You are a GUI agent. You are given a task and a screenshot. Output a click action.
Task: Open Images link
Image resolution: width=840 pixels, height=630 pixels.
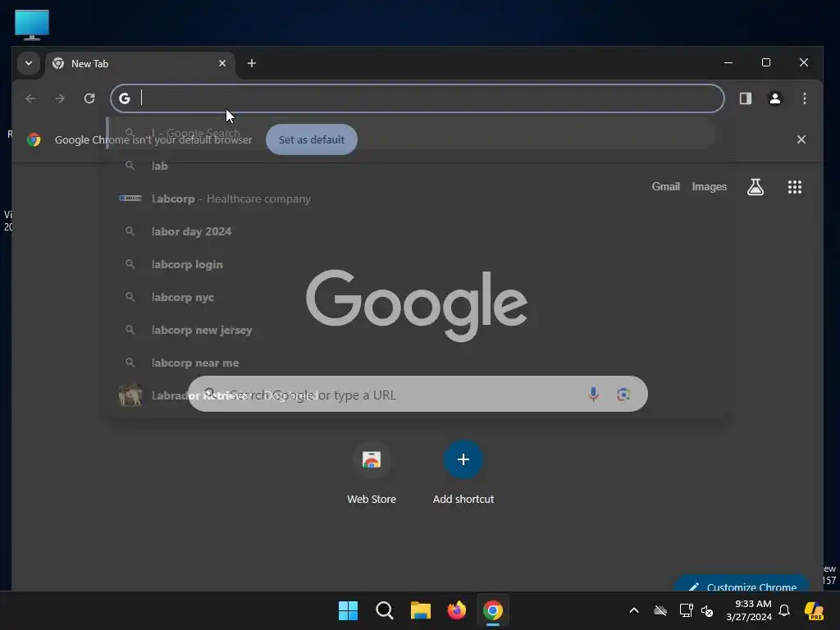pyautogui.click(x=710, y=186)
